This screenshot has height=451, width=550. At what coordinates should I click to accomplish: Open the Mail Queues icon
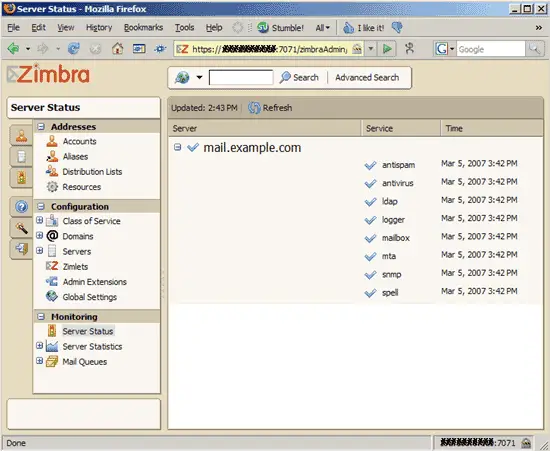(x=52, y=362)
